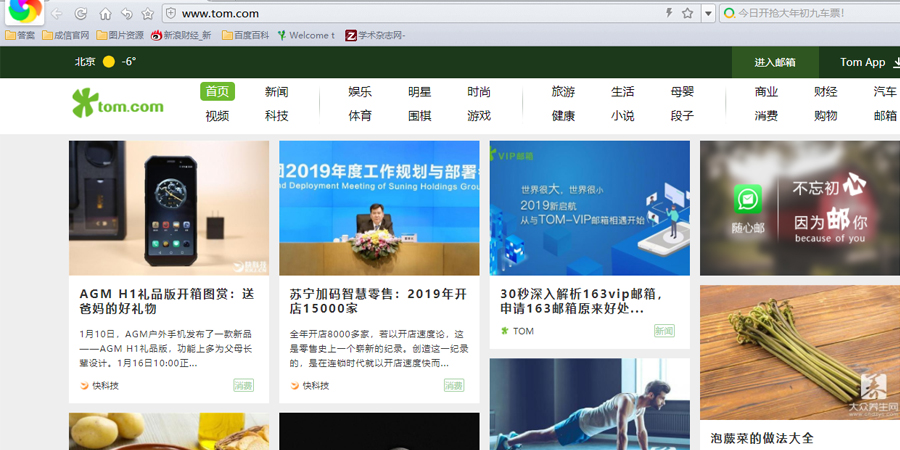The width and height of the screenshot is (900, 450).
Task: Click the undo closed tab arrow
Action: tap(126, 14)
